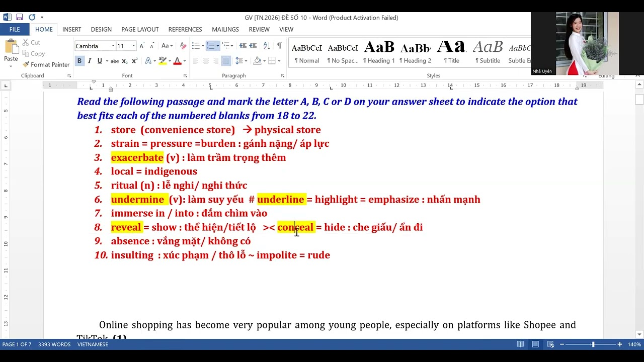This screenshot has height=362, width=644.
Task: Apply subscript formatting
Action: point(125,61)
